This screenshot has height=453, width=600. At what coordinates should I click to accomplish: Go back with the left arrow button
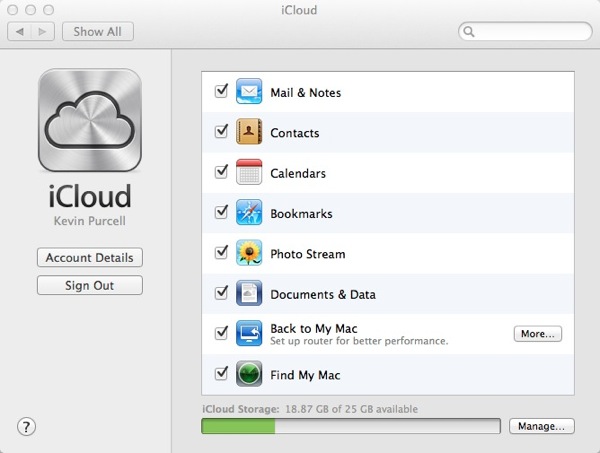coord(20,31)
